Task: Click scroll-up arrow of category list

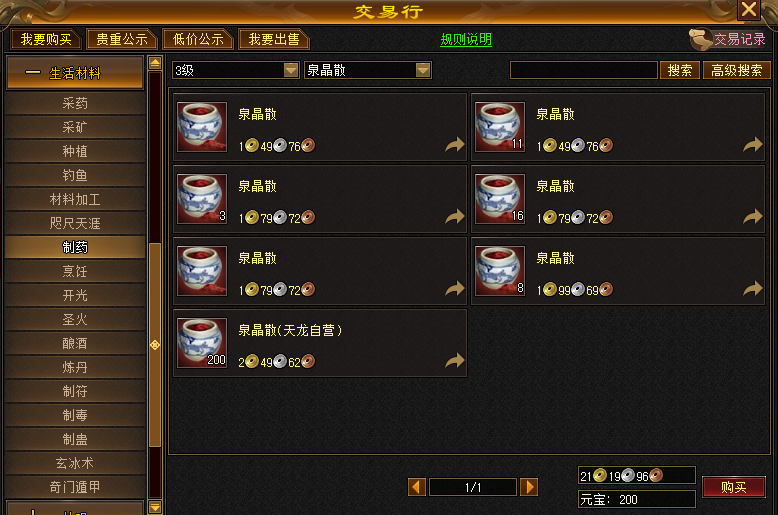Action: (155, 63)
